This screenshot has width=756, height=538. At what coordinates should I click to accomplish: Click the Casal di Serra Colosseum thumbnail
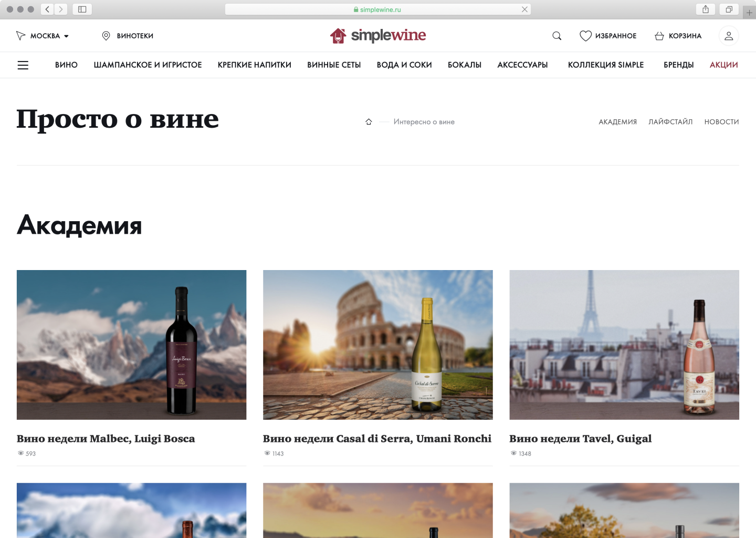pos(377,345)
